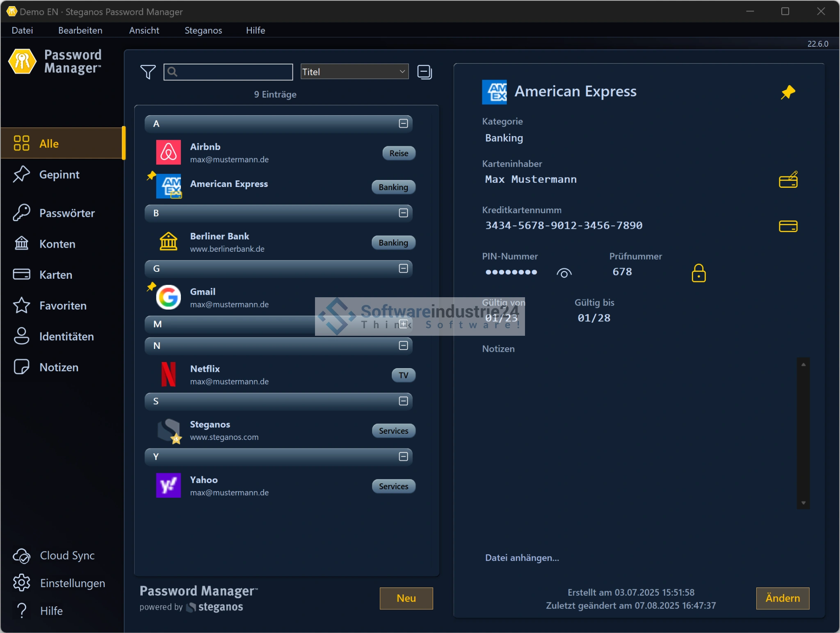Open the Ansicht menu
The width and height of the screenshot is (840, 633).
pos(144,30)
